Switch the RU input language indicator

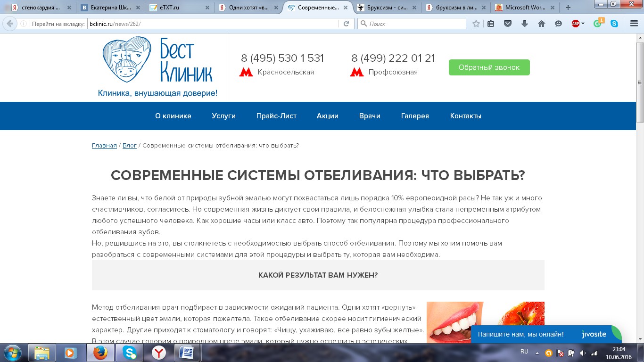click(524, 352)
